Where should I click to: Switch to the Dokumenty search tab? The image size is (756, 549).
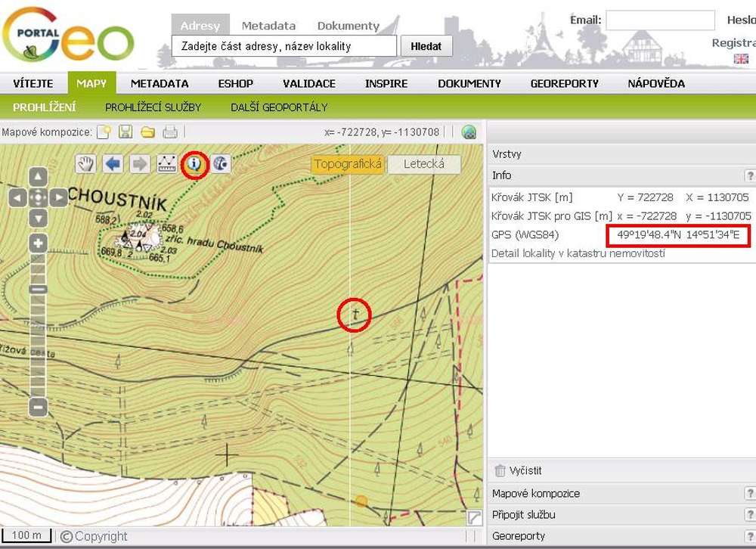click(x=348, y=26)
